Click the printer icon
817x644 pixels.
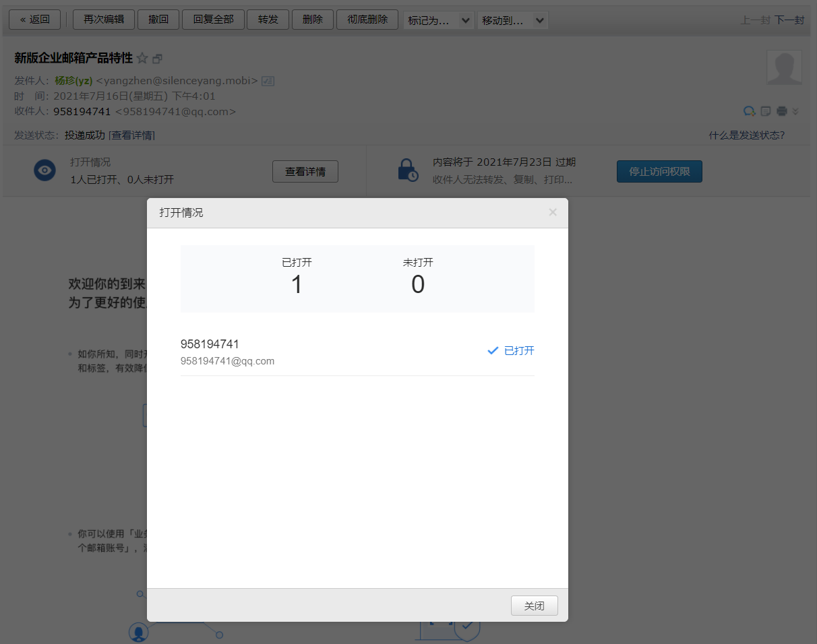point(782,111)
